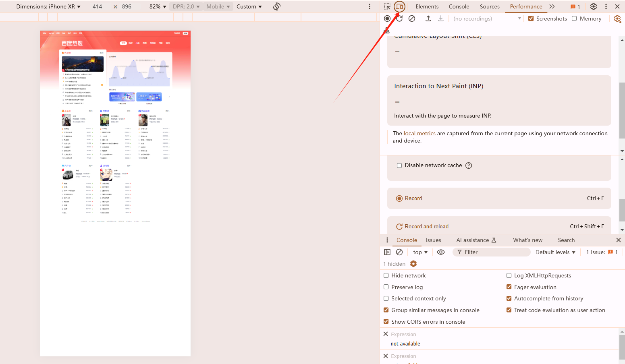Click the reload and record icon
The width and height of the screenshot is (625, 364).
[x=399, y=19]
